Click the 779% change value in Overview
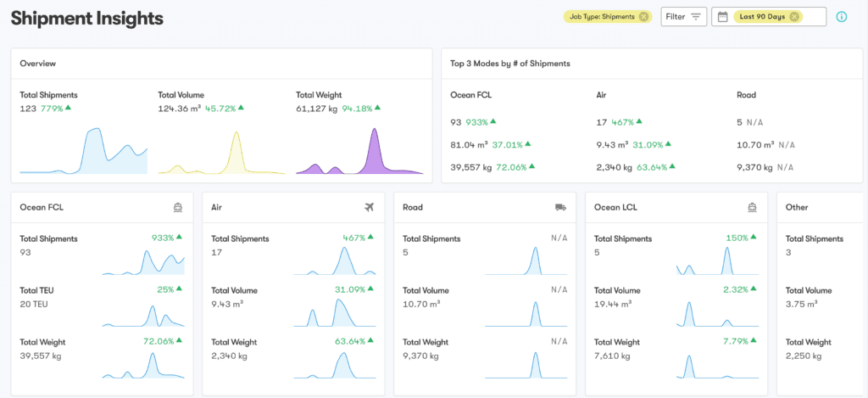This screenshot has height=398, width=868. pos(52,108)
